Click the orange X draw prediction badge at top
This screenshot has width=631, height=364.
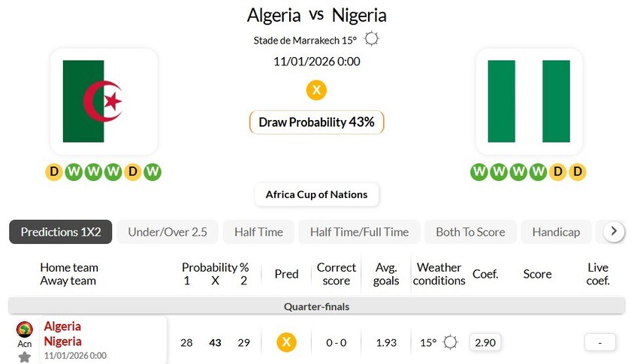316,90
